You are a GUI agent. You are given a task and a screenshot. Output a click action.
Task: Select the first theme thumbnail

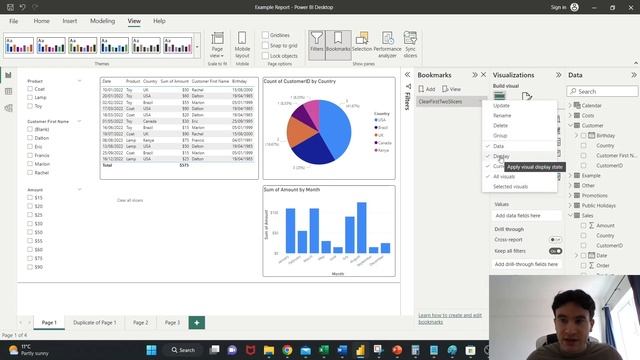click(x=19, y=46)
